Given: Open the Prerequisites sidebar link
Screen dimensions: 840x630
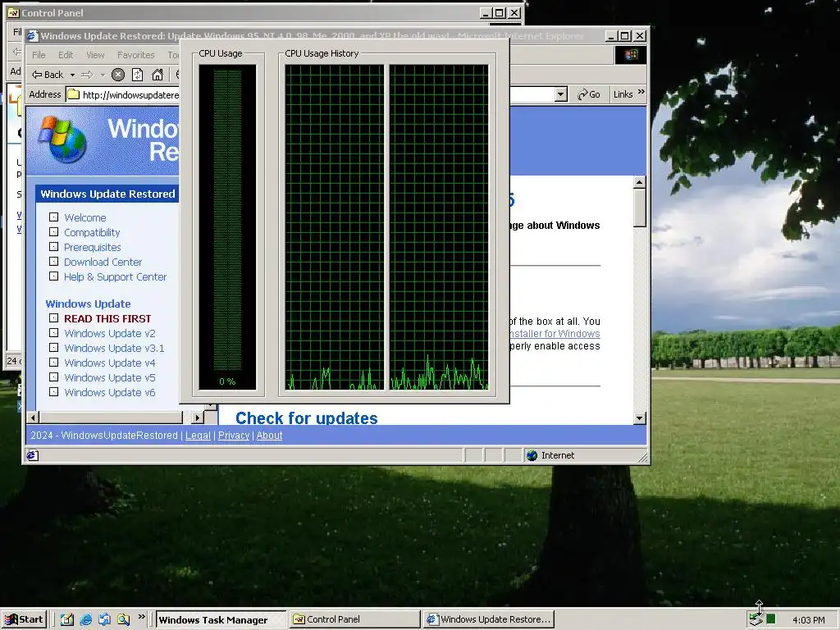Looking at the screenshot, I should point(92,247).
